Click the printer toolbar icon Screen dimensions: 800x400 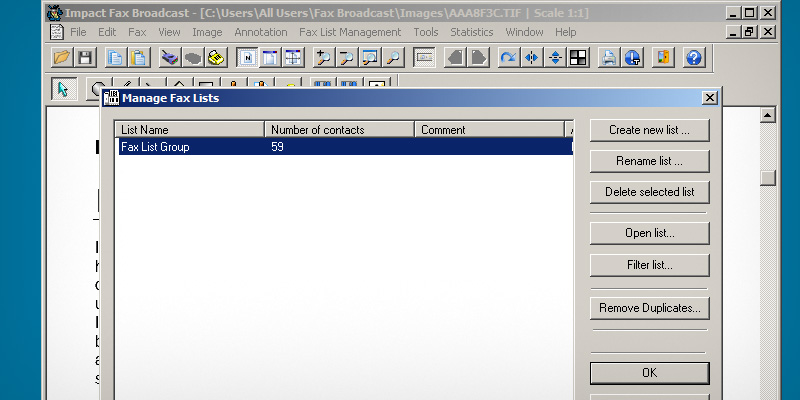[608, 58]
